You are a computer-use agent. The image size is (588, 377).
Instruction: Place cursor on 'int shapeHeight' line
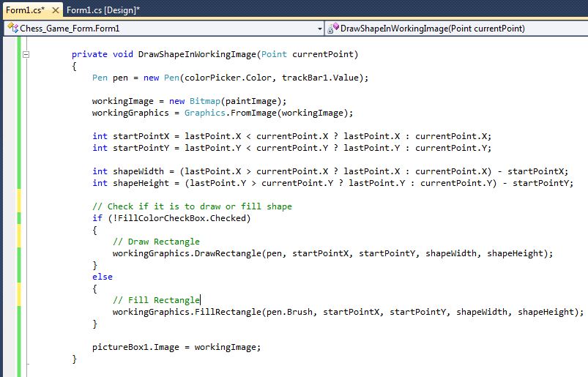(x=333, y=183)
